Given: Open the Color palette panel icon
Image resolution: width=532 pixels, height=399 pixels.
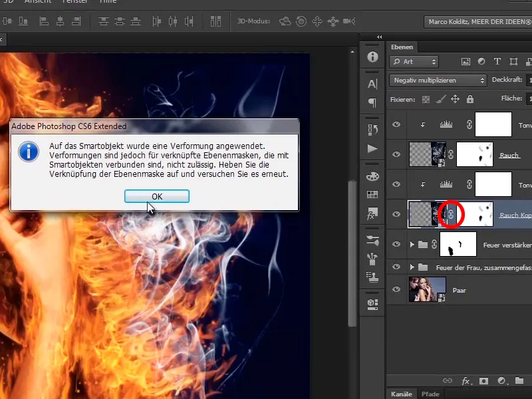Looking at the screenshot, I should pyautogui.click(x=372, y=176).
